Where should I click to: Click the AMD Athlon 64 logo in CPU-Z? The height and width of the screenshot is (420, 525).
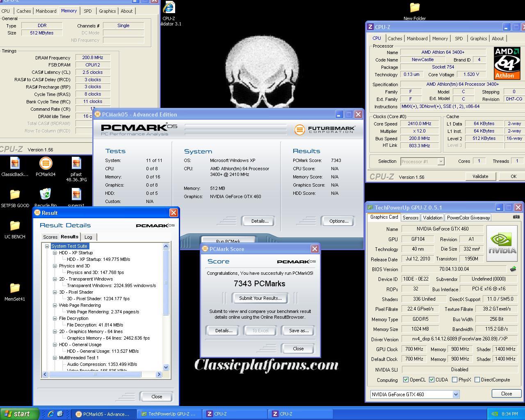click(507, 63)
